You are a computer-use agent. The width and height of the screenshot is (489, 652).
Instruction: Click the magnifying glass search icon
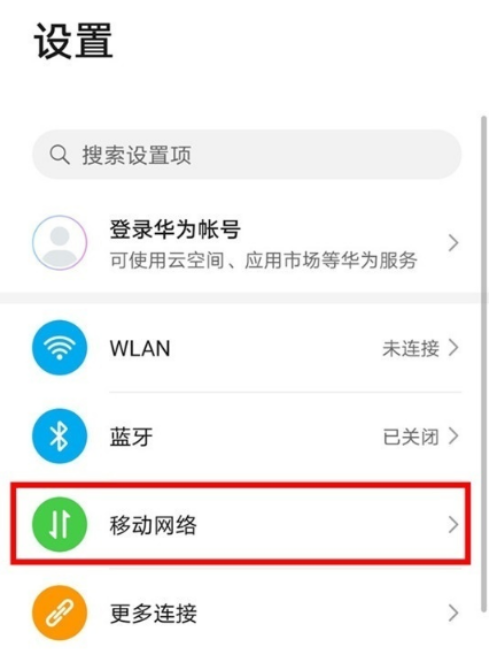pyautogui.click(x=59, y=155)
